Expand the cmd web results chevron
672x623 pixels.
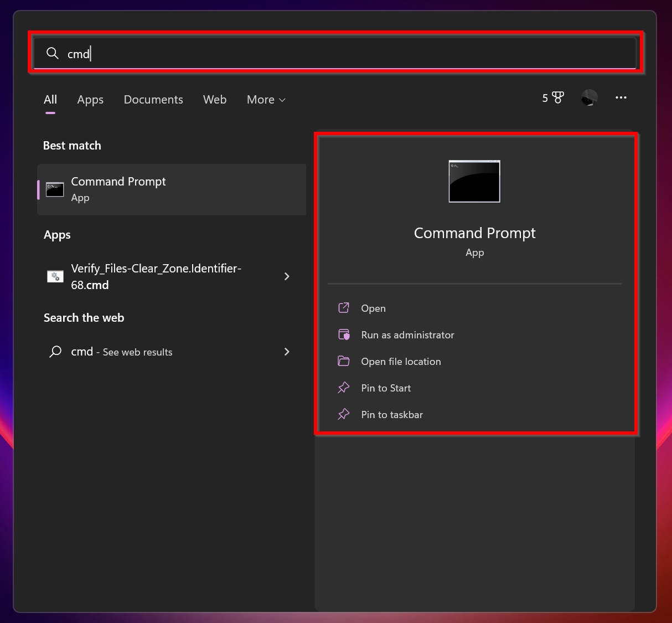287,352
